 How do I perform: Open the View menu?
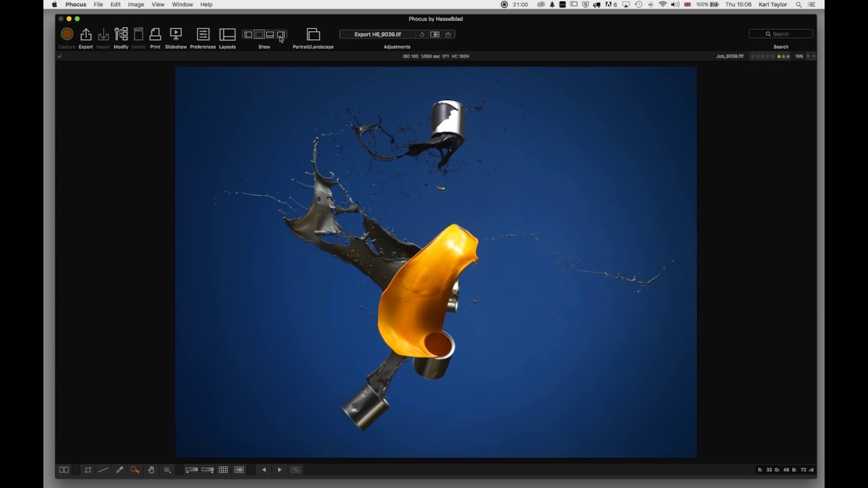[x=158, y=5]
